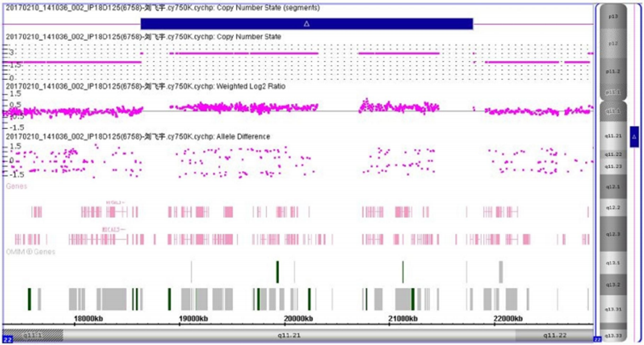Click the Copy Number State axis value 3
This screenshot has width=644, height=345.
coord(12,52)
